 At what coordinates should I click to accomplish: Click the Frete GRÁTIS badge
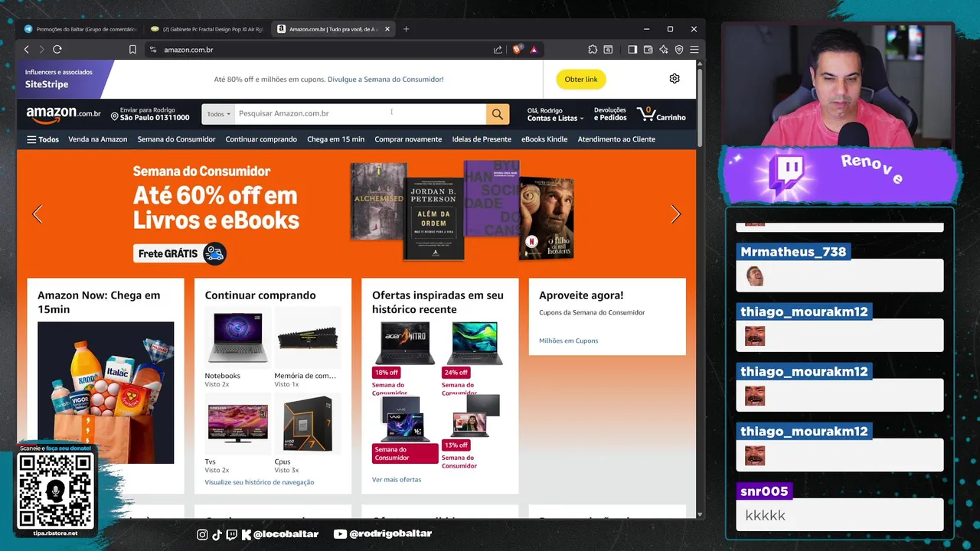[180, 253]
